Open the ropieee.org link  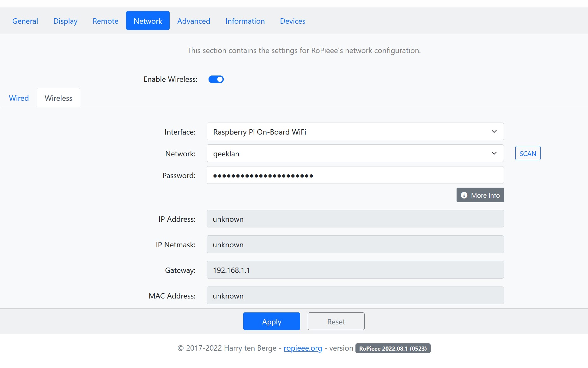pyautogui.click(x=303, y=348)
